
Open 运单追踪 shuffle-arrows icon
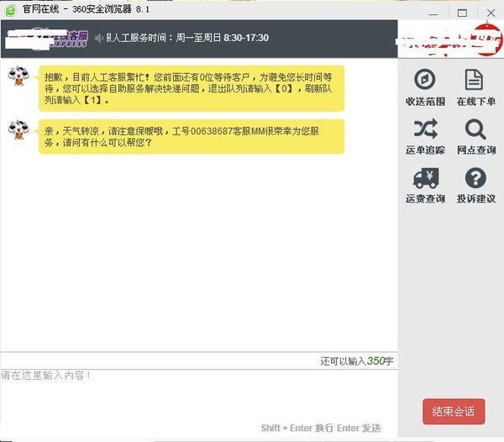(425, 129)
